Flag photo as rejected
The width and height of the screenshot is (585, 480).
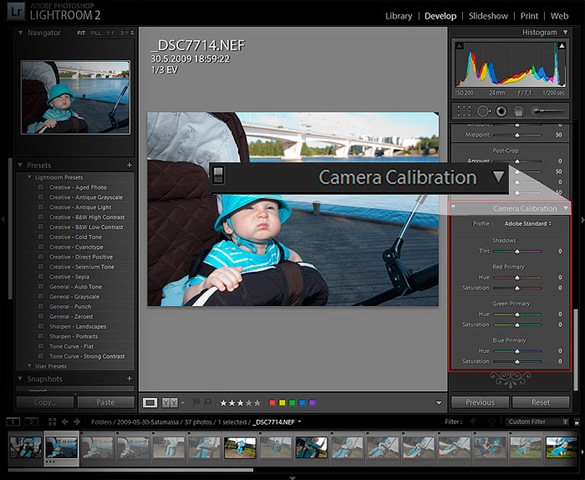(208, 402)
